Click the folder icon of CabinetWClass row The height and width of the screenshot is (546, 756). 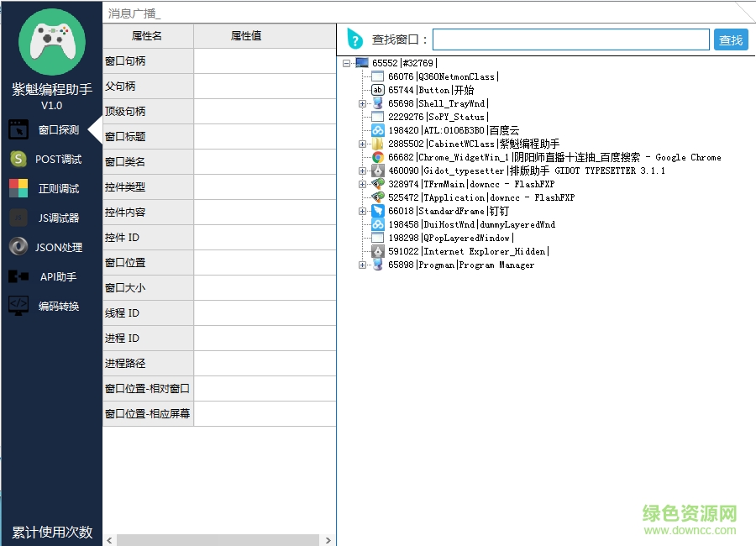point(377,144)
